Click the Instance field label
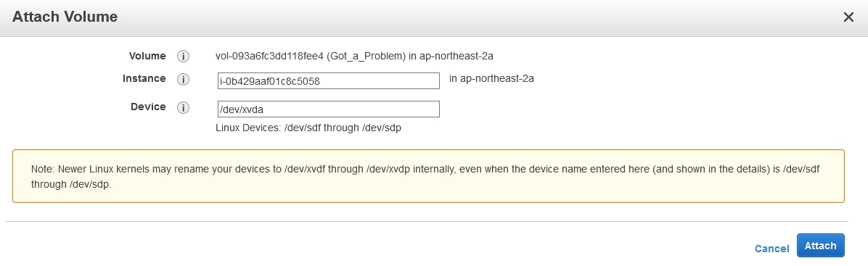The width and height of the screenshot is (868, 266). (x=144, y=78)
